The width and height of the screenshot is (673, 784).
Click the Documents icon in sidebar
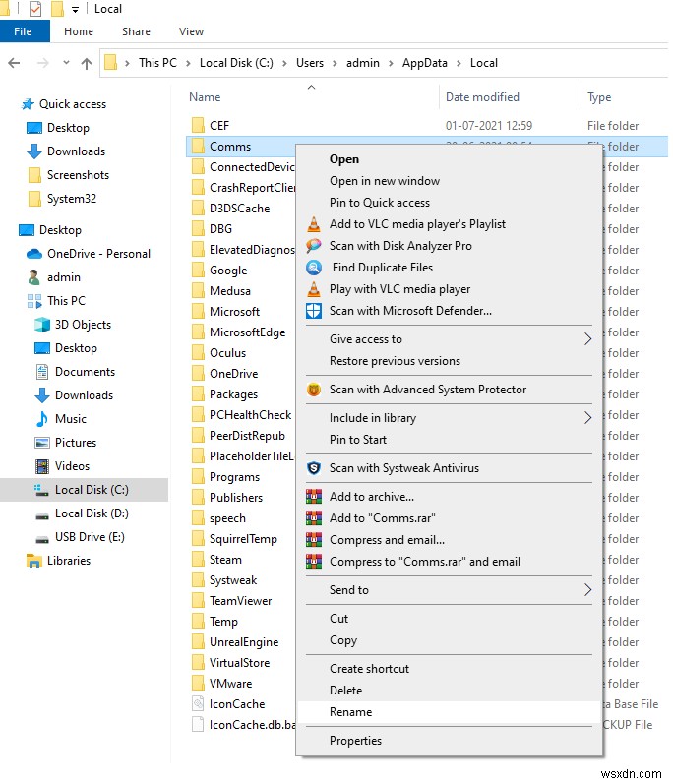click(x=42, y=372)
